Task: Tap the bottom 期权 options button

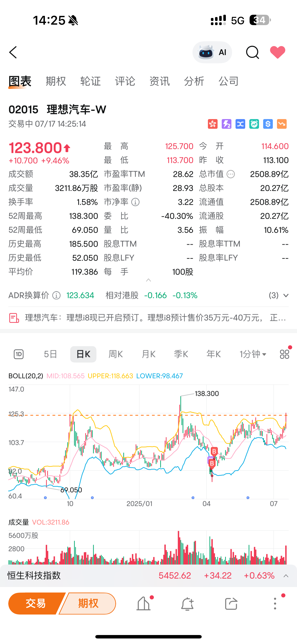Action: 88,603
